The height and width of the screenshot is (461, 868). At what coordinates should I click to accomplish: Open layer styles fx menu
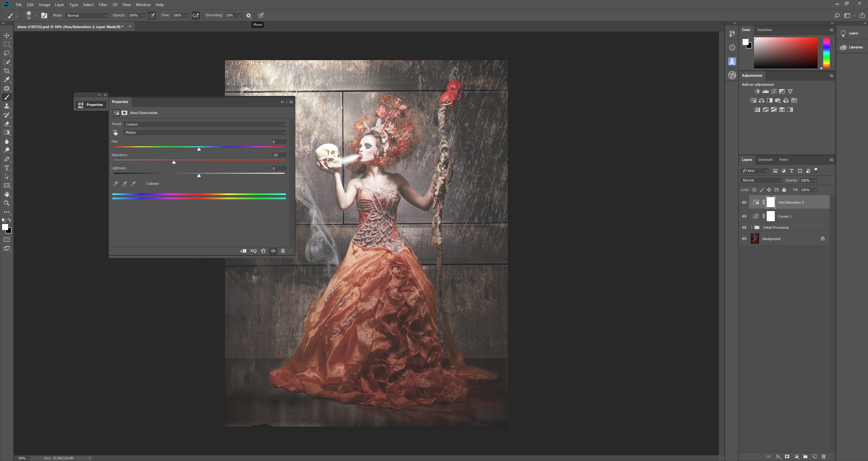click(x=778, y=457)
